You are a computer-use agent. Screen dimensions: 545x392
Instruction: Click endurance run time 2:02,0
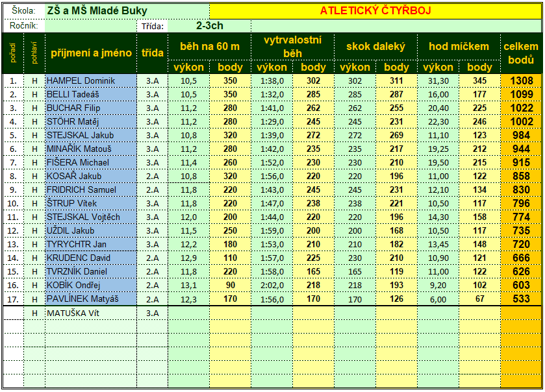tap(272, 286)
